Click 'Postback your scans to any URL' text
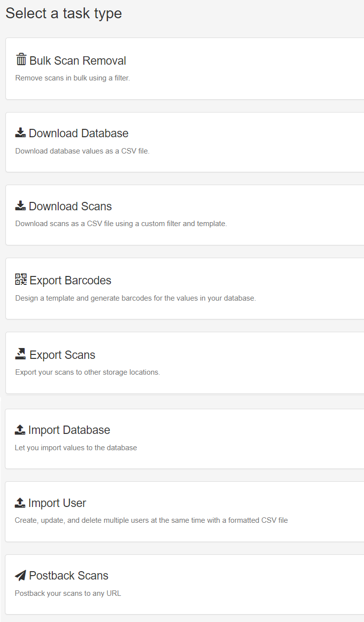Viewport: 364px width, 622px height. click(68, 593)
